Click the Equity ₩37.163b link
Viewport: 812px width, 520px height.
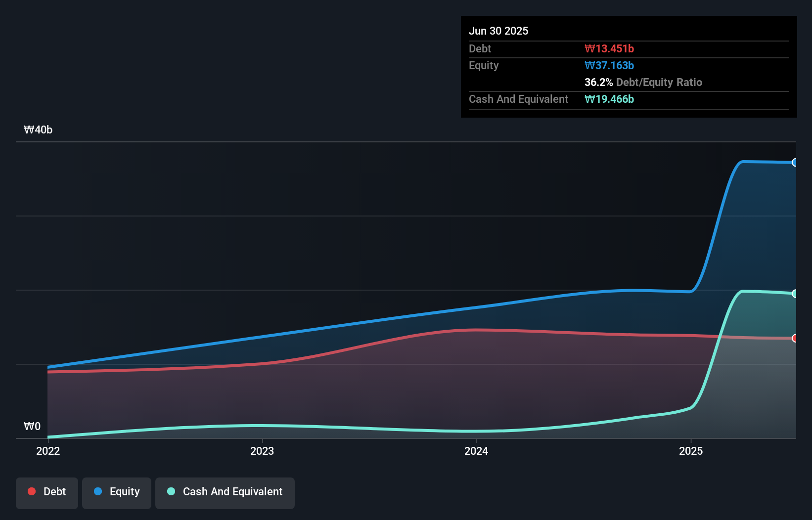pos(610,65)
